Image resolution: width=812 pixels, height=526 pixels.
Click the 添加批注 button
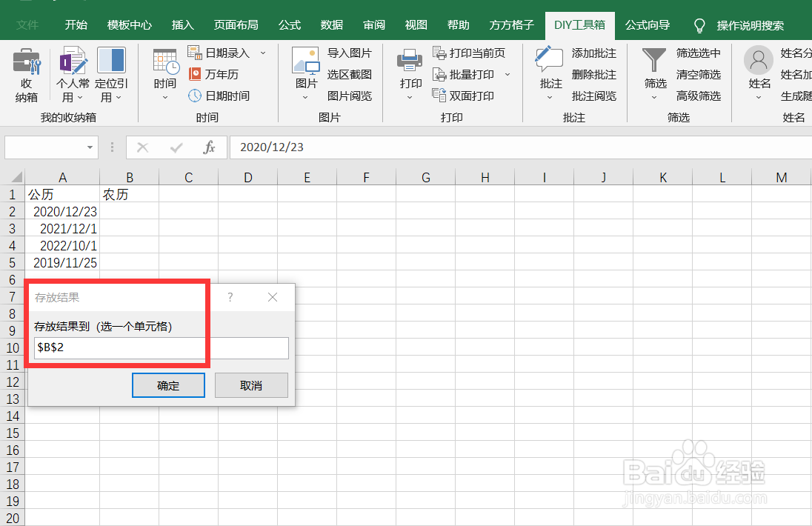click(594, 53)
